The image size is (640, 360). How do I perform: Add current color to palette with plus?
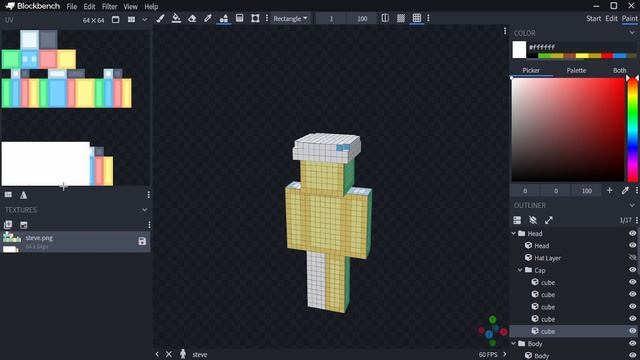(x=609, y=191)
